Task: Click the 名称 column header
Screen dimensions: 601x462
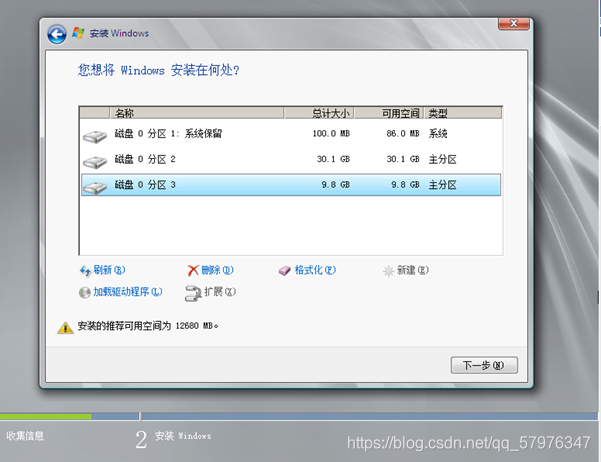Action: click(x=197, y=113)
